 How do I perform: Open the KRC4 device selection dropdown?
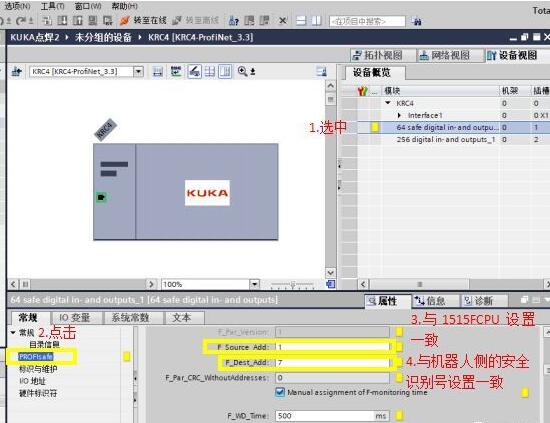pyautogui.click(x=139, y=72)
